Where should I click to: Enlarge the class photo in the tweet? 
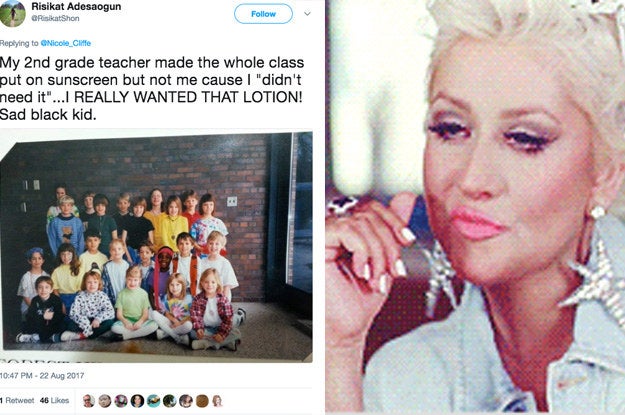coord(156,246)
